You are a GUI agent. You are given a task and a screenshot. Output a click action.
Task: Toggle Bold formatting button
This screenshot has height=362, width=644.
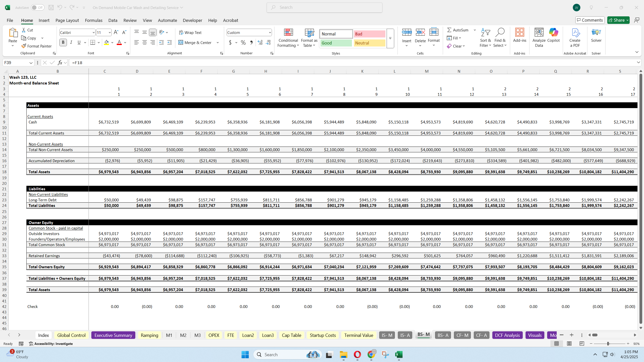[63, 42]
